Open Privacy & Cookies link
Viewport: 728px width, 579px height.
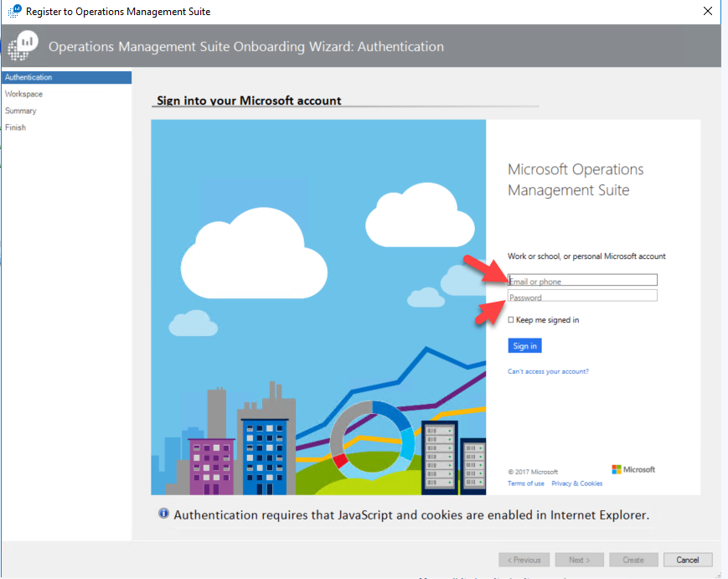pos(576,483)
